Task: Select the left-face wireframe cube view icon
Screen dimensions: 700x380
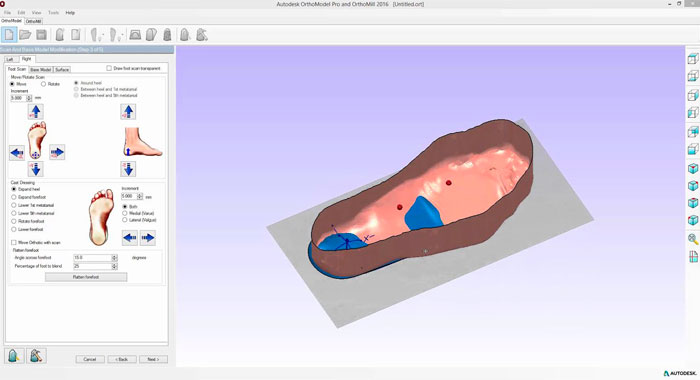Action: pos(693,112)
